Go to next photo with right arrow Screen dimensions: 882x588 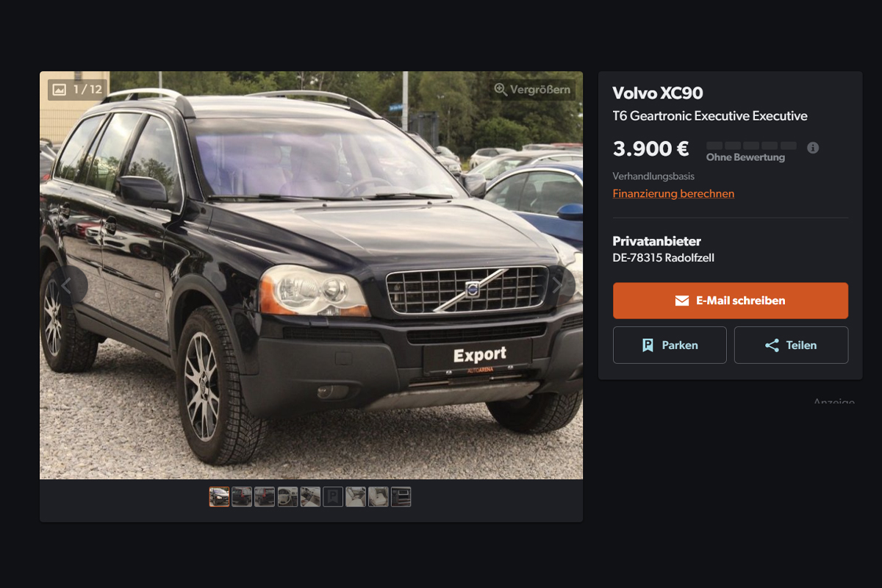pos(557,285)
